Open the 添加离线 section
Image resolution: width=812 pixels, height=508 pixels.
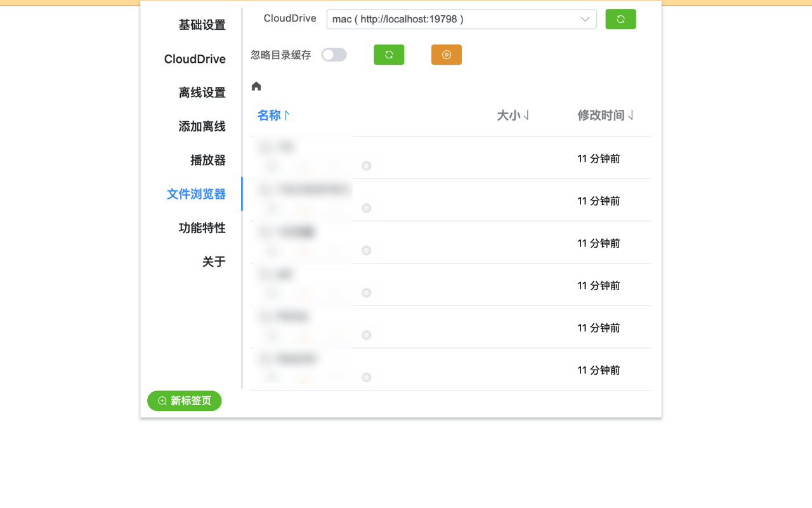pyautogui.click(x=203, y=126)
